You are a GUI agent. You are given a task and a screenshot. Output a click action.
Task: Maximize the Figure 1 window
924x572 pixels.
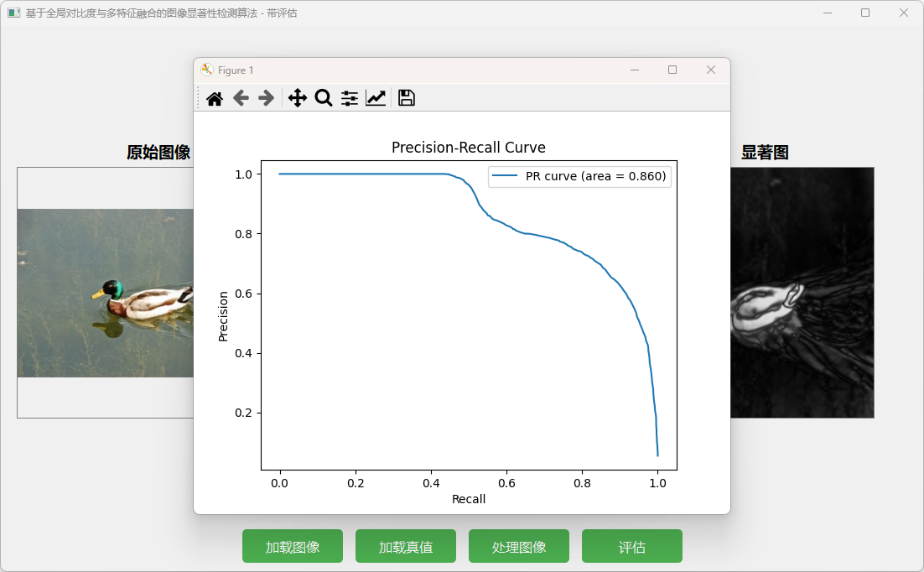point(672,70)
